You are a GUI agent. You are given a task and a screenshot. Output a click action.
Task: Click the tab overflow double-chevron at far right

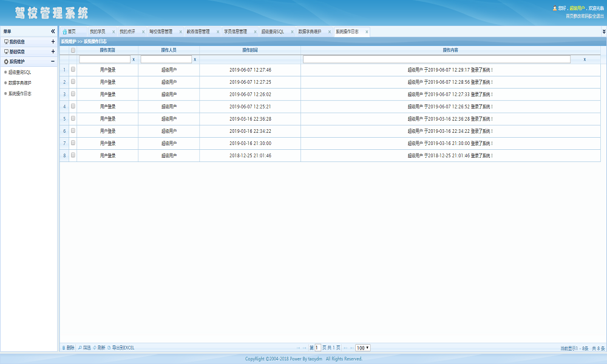tap(603, 31)
